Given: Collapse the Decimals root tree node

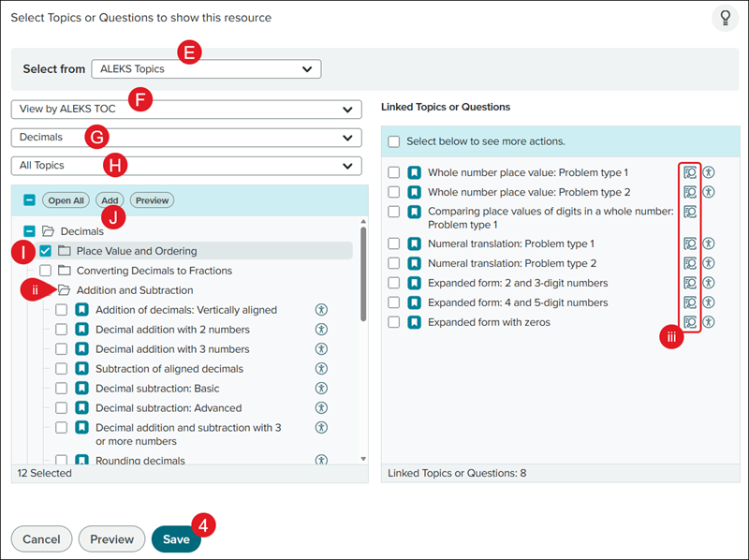Looking at the screenshot, I should [x=30, y=231].
